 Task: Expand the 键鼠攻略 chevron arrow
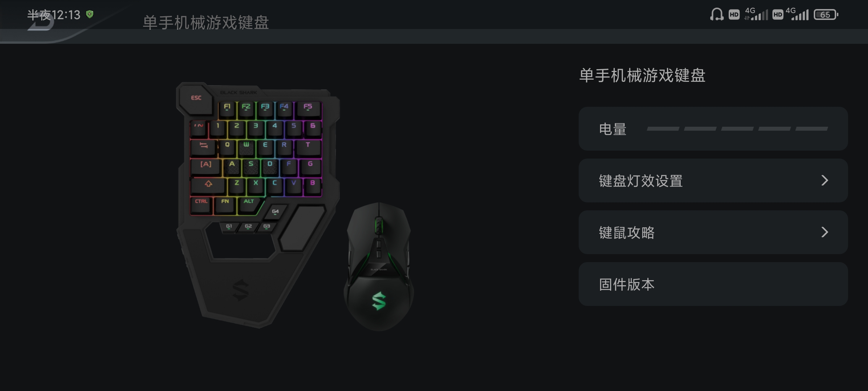coord(825,232)
